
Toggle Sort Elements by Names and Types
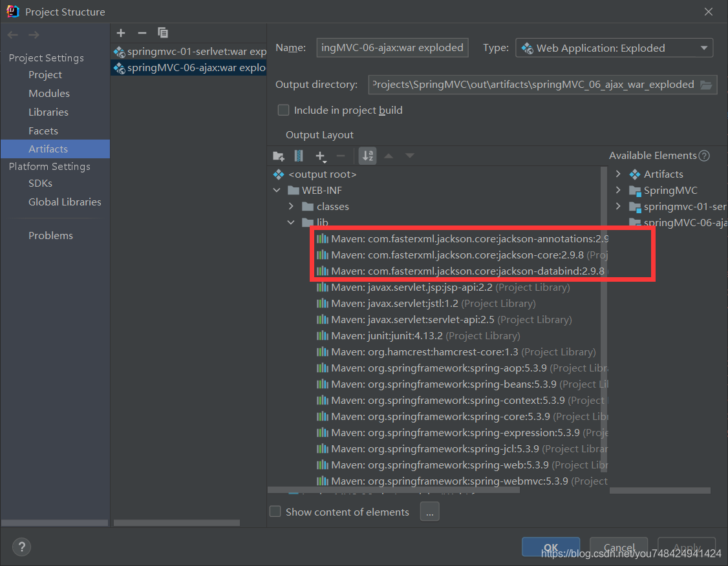pyautogui.click(x=368, y=156)
